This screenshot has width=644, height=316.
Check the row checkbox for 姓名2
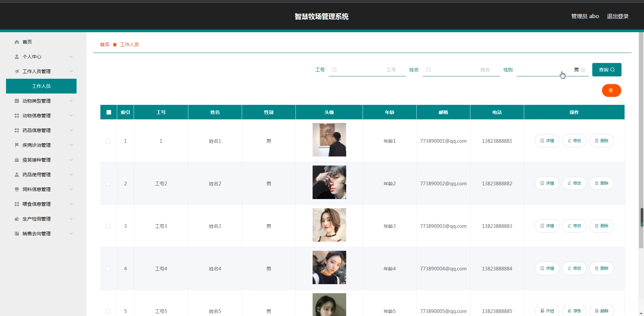click(108, 184)
